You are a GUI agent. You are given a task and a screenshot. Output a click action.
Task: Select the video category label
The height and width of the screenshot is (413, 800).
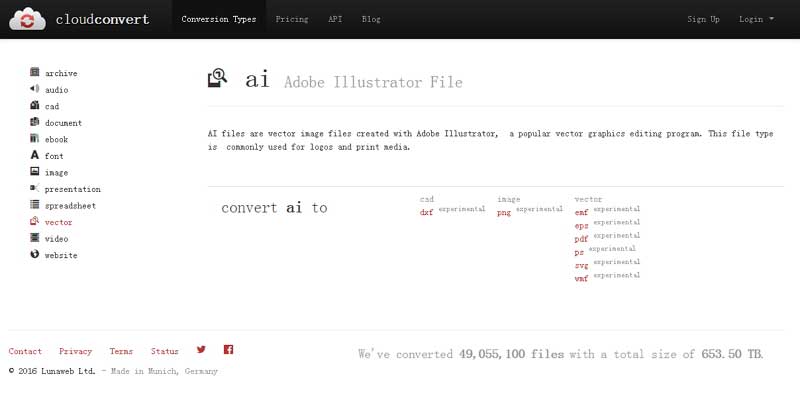[56, 239]
